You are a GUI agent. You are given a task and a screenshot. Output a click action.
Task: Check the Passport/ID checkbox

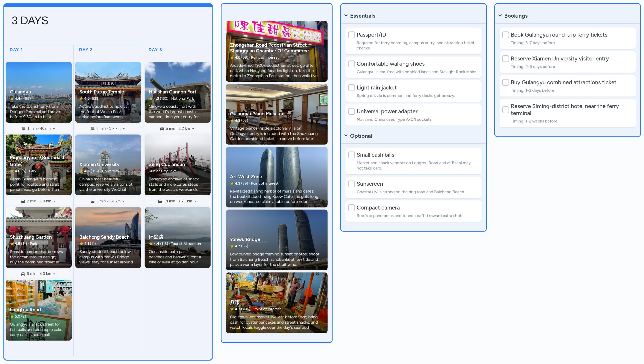351,35
